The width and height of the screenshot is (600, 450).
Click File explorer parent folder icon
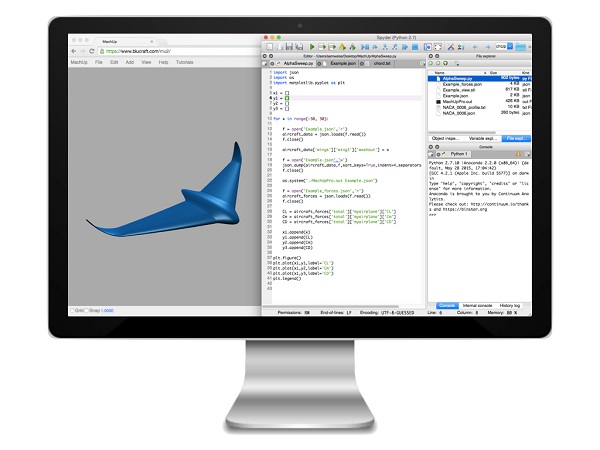point(445,63)
